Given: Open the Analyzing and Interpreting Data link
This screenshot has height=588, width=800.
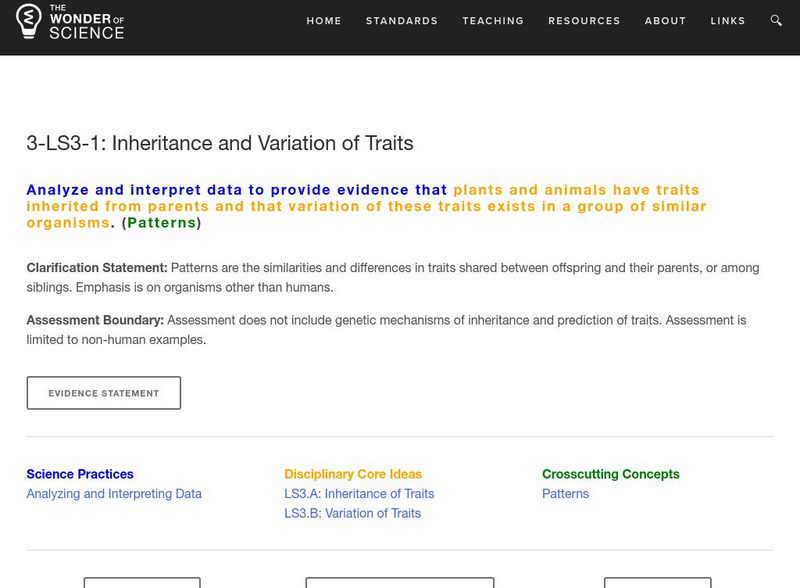Looking at the screenshot, I should [113, 493].
